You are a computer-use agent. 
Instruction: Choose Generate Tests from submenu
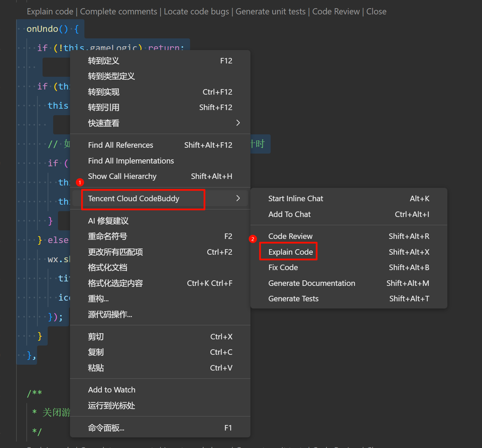tap(293, 299)
